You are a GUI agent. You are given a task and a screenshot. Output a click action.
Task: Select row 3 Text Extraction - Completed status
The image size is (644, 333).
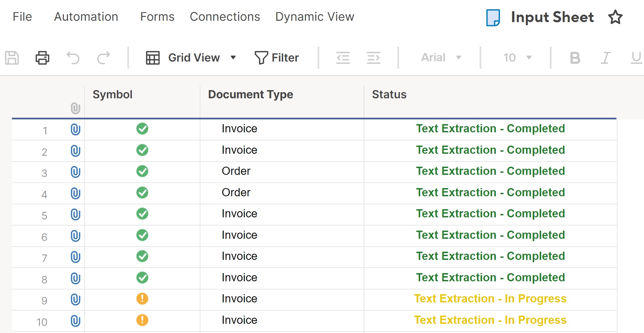point(490,172)
